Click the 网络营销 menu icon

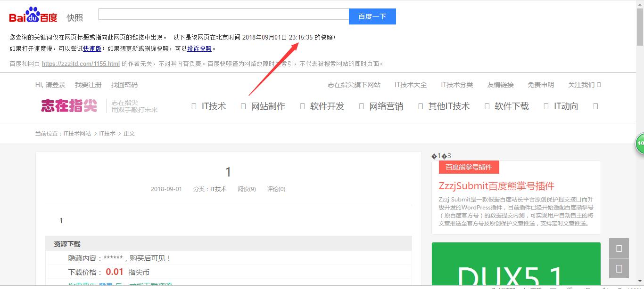[362, 106]
